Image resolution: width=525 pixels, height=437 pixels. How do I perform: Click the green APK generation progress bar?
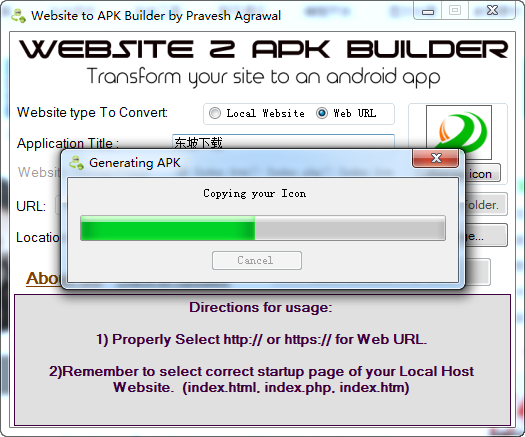[263, 228]
